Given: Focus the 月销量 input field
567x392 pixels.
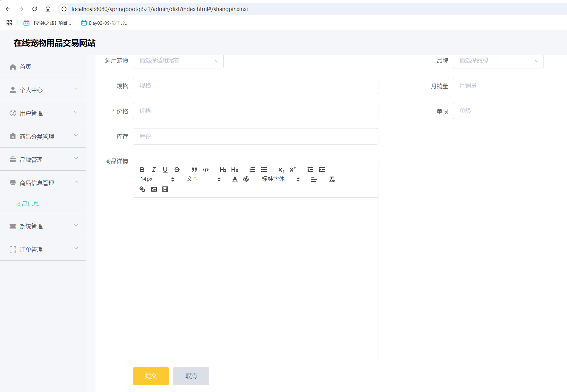Looking at the screenshot, I should pos(510,86).
